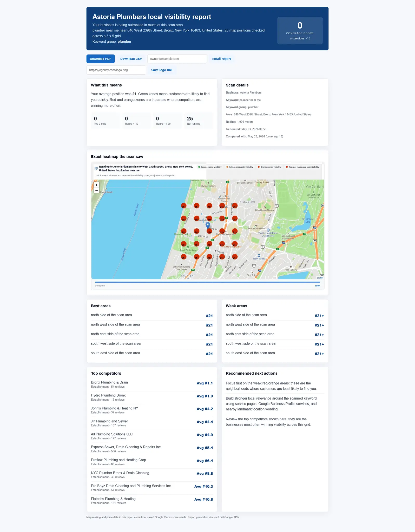Select the southwest corner 21+ grid marker
The width and height of the screenshot is (415, 532).
(x=184, y=257)
